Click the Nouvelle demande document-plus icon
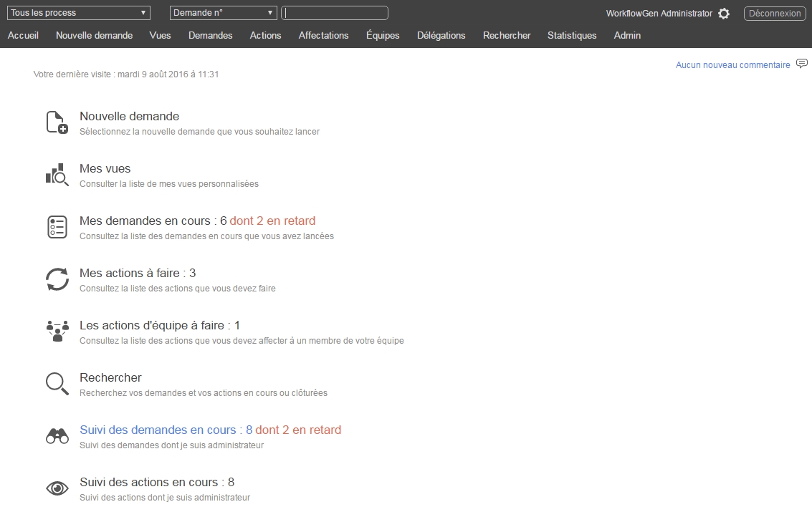The width and height of the screenshot is (812, 517). coord(57,122)
